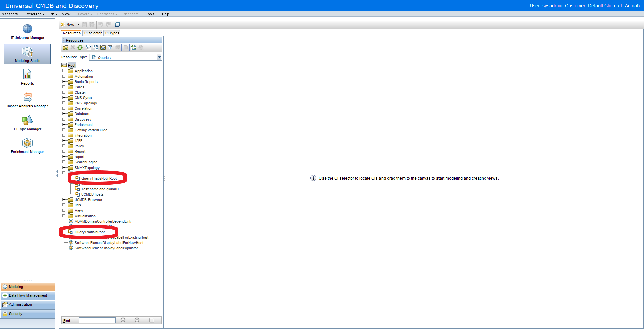Click inside the Find input field

(x=97, y=320)
